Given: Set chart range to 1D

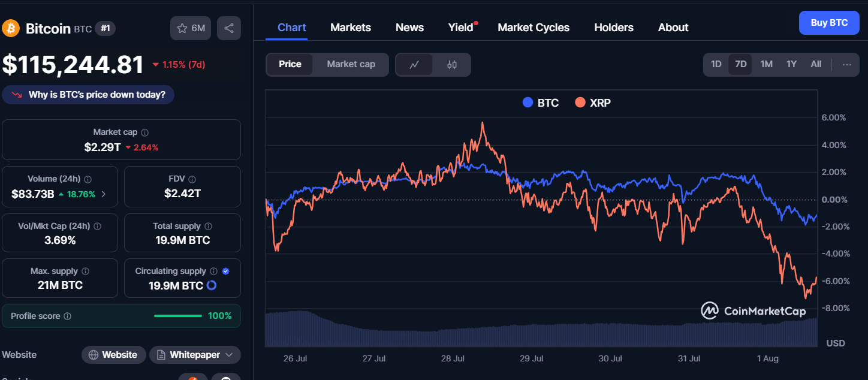Looking at the screenshot, I should point(716,65).
